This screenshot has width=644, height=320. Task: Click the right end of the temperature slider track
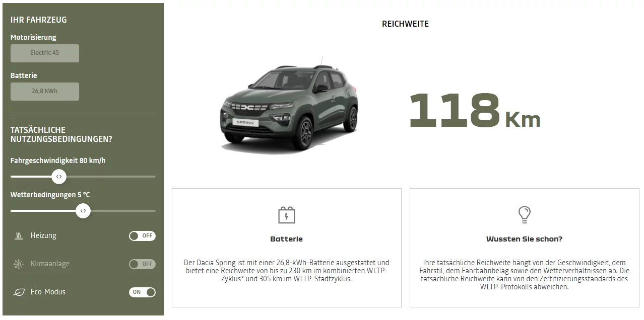(154, 211)
